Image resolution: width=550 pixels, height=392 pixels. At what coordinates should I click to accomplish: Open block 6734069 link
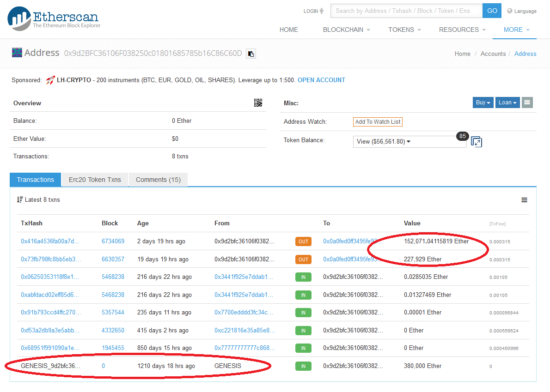coord(113,241)
